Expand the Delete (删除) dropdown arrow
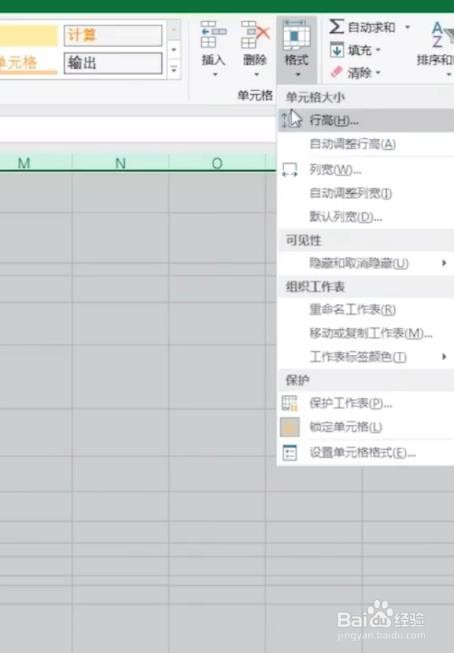Viewport: 454px width, 653px height. click(x=257, y=75)
